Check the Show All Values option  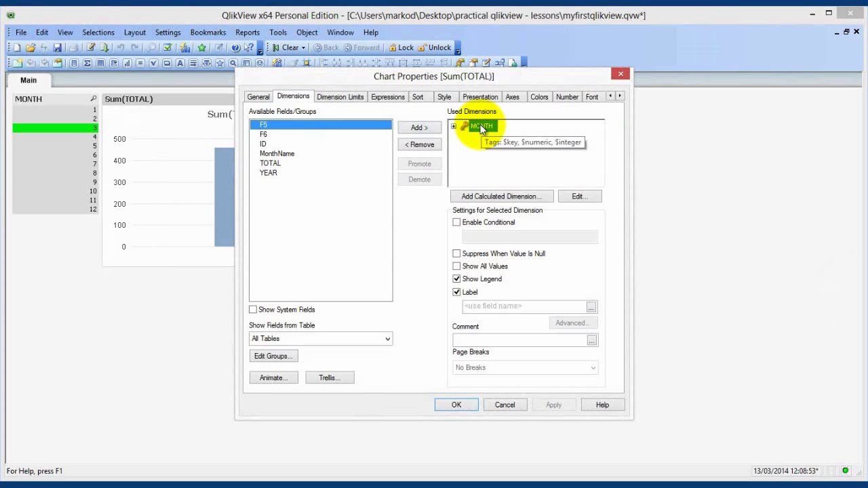[456, 266]
